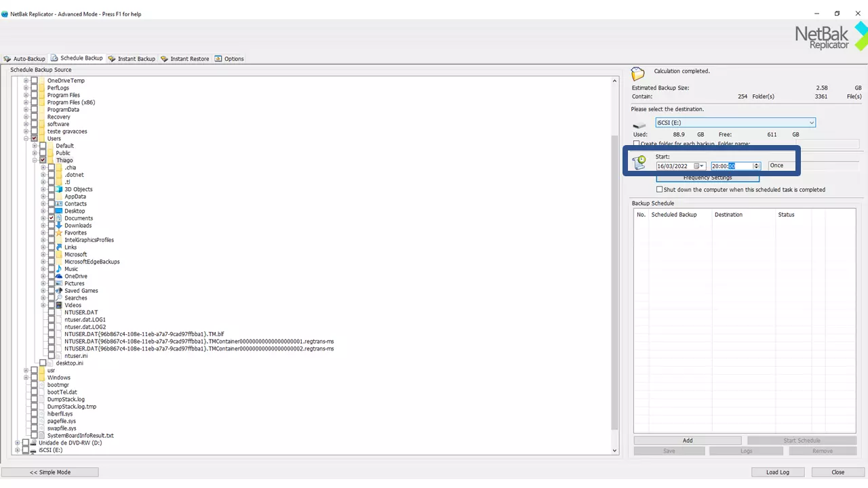Expand the Windows folder node

[x=26, y=378]
